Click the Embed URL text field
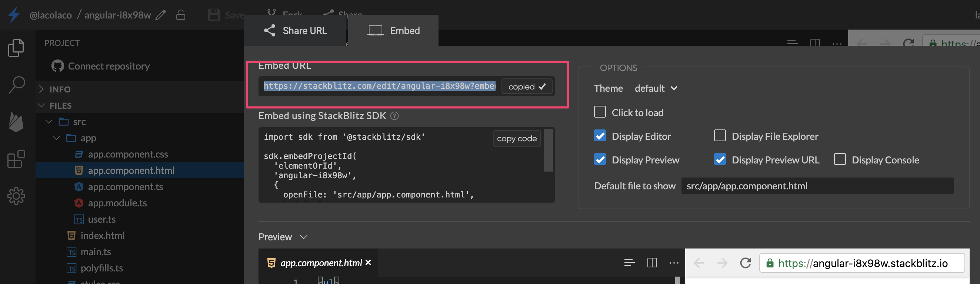The image size is (980, 284). click(x=380, y=86)
